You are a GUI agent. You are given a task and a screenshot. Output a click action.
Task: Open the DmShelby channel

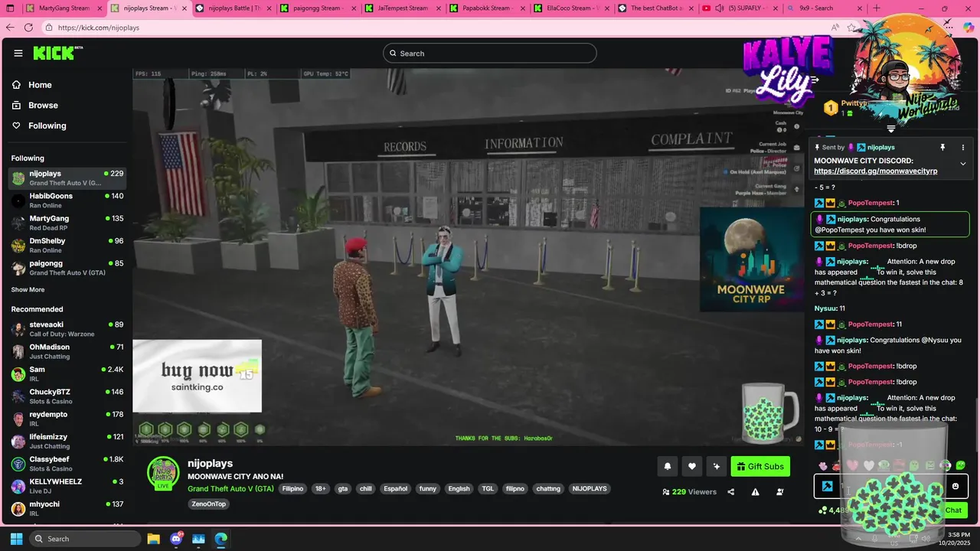(67, 245)
